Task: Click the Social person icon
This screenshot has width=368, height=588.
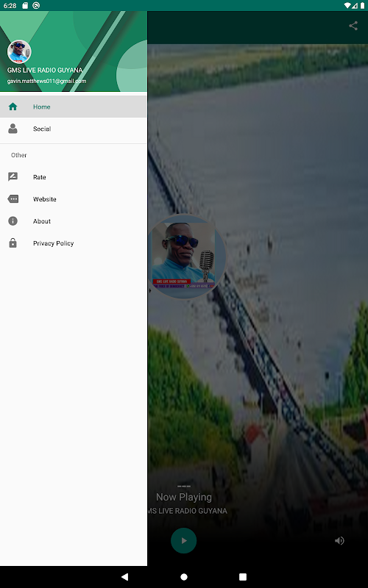Action: click(13, 129)
